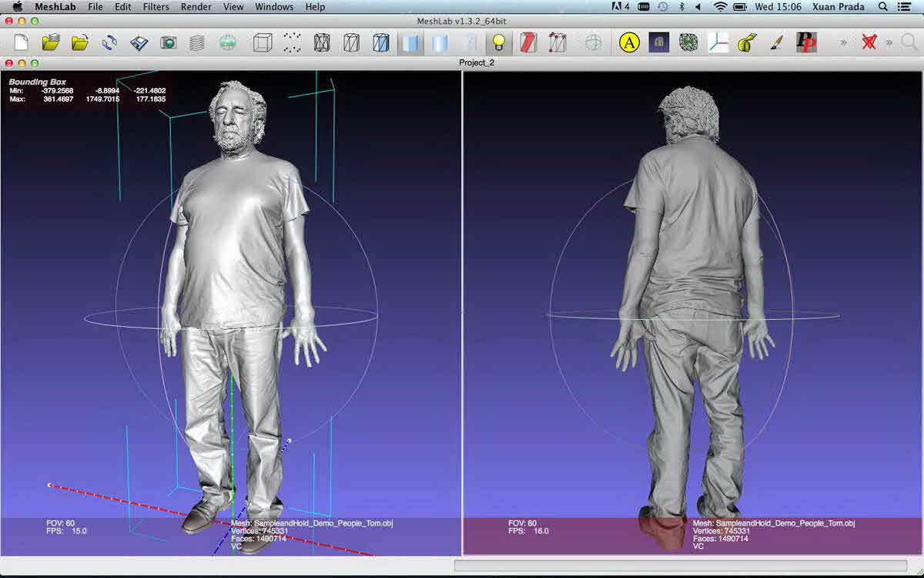
Task: Toggle the scene light bulb
Action: (497, 42)
